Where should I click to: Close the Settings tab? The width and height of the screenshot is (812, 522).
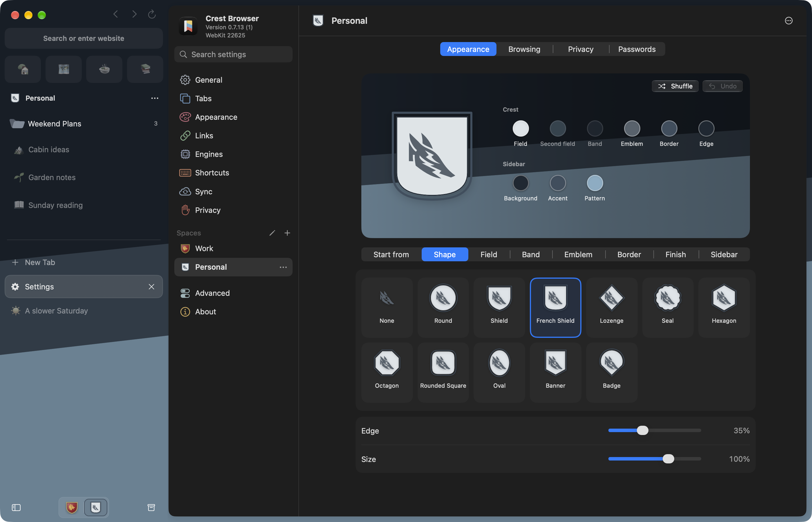151,287
